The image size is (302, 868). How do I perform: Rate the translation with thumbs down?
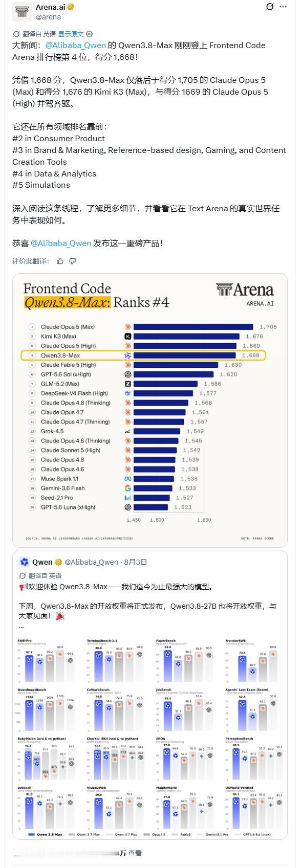pos(73,261)
